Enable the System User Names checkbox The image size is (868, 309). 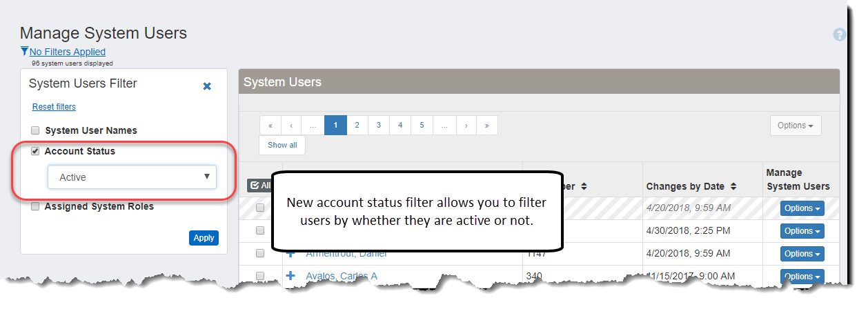coord(35,130)
